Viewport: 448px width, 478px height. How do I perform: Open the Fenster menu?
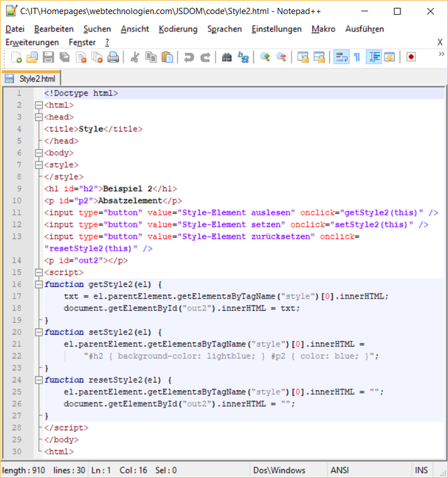point(82,42)
